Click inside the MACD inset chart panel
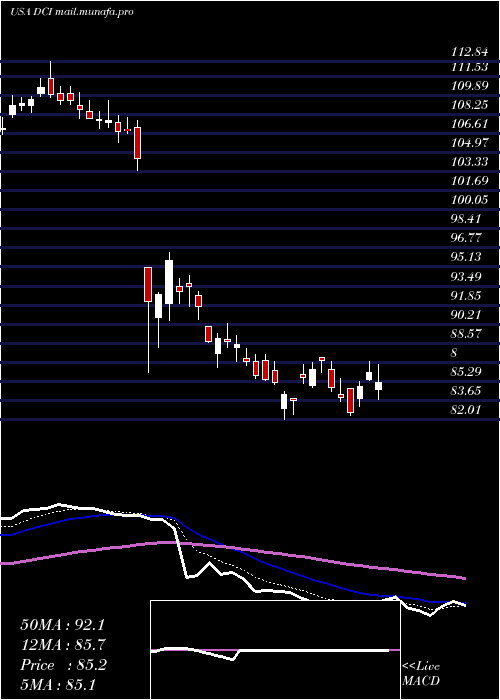 [x=275, y=650]
